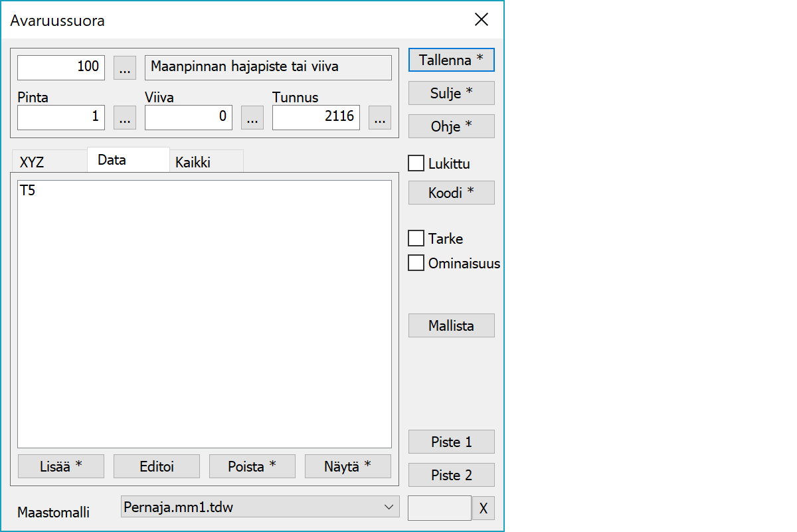Open the Pinta browse ellipsis button
Screen dimensions: 797x532
click(125, 118)
